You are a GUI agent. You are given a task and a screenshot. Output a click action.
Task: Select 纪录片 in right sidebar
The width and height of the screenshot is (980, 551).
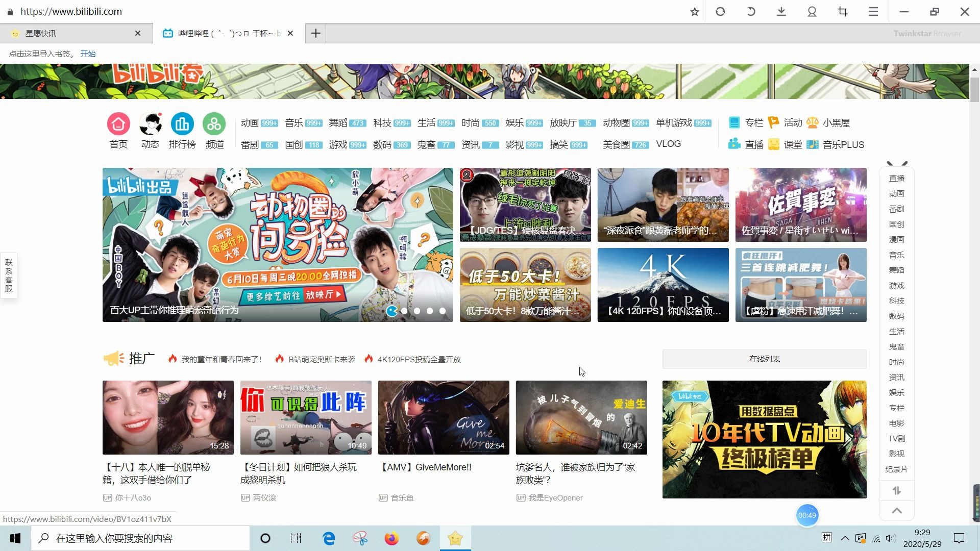tap(897, 469)
